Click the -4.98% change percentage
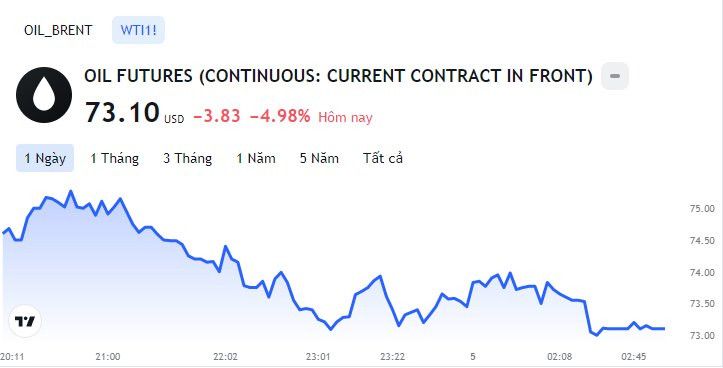This screenshot has width=723, height=368. click(280, 116)
